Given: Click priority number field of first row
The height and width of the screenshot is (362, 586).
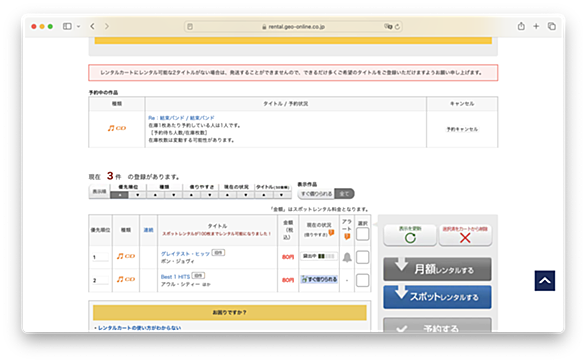Looking at the screenshot, I should click(x=100, y=257).
